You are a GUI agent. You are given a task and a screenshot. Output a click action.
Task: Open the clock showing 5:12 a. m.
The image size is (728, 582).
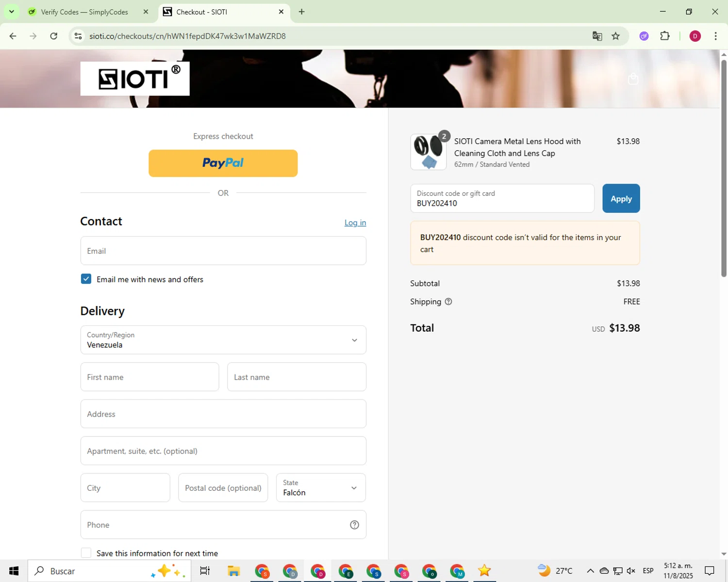(678, 571)
